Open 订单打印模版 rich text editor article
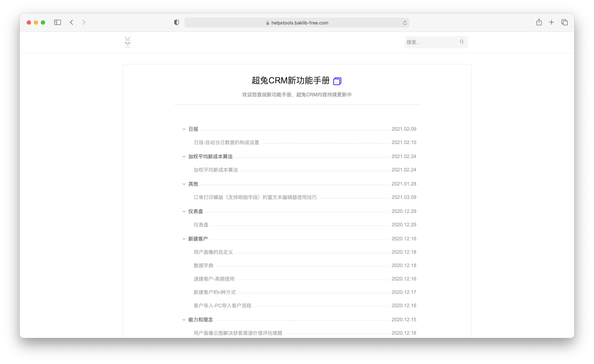Image resolution: width=594 pixels, height=364 pixels. coord(255,197)
